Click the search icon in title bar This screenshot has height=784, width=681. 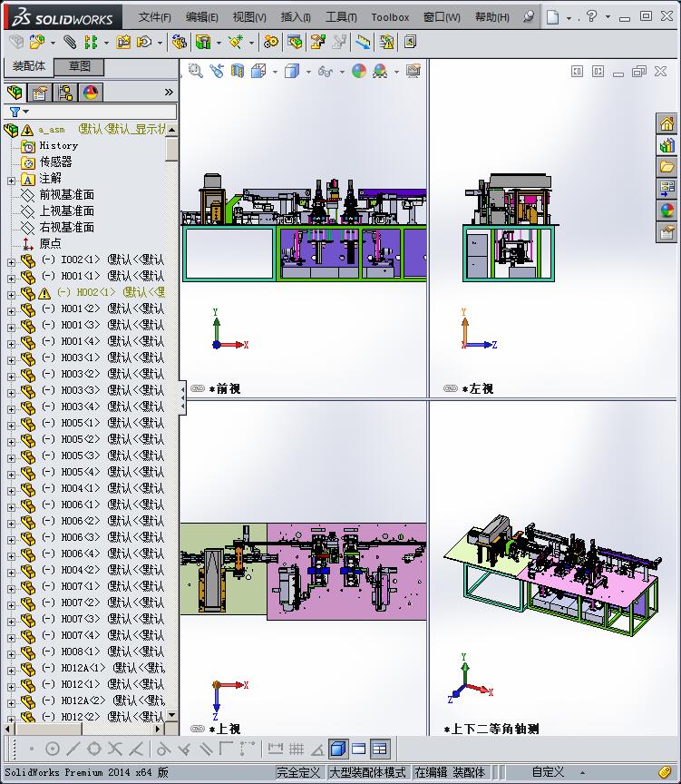click(x=528, y=16)
